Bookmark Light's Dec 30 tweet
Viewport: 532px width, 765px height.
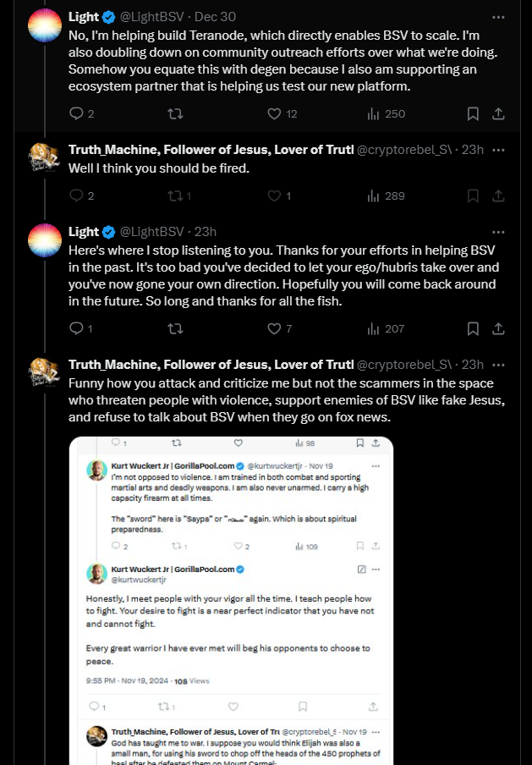click(x=473, y=113)
